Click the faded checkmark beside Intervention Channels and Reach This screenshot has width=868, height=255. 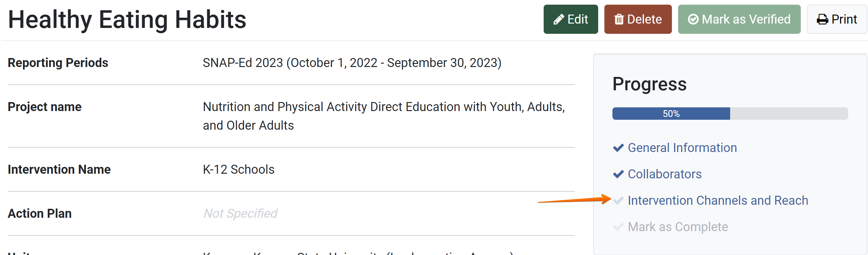(618, 200)
